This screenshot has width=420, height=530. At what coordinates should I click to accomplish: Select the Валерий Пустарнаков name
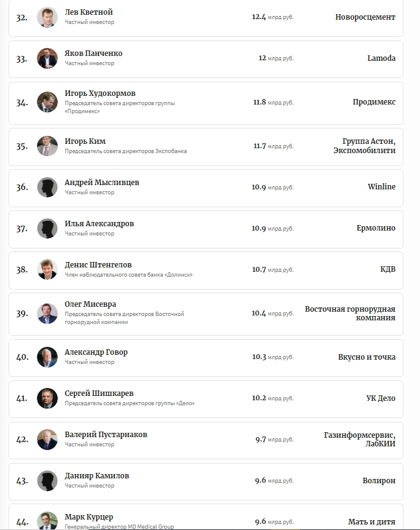coord(106,435)
